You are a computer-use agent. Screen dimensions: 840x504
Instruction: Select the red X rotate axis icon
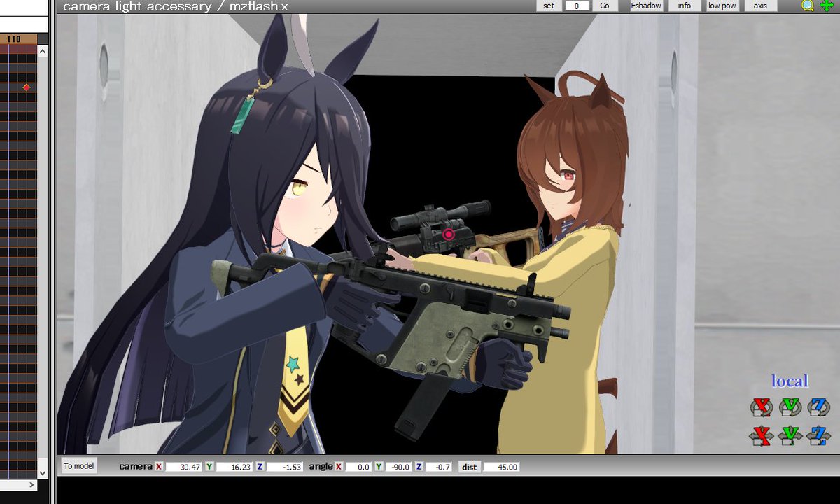pyautogui.click(x=760, y=407)
